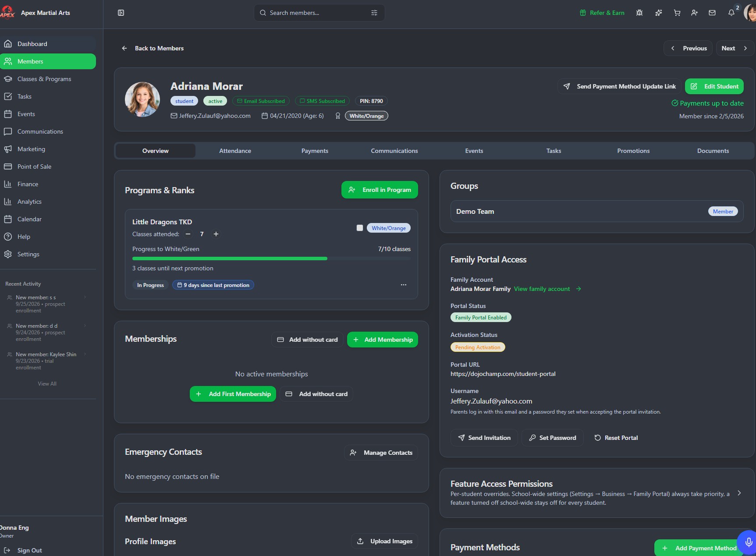
Task: Open search filter options icon
Action: [374, 13]
